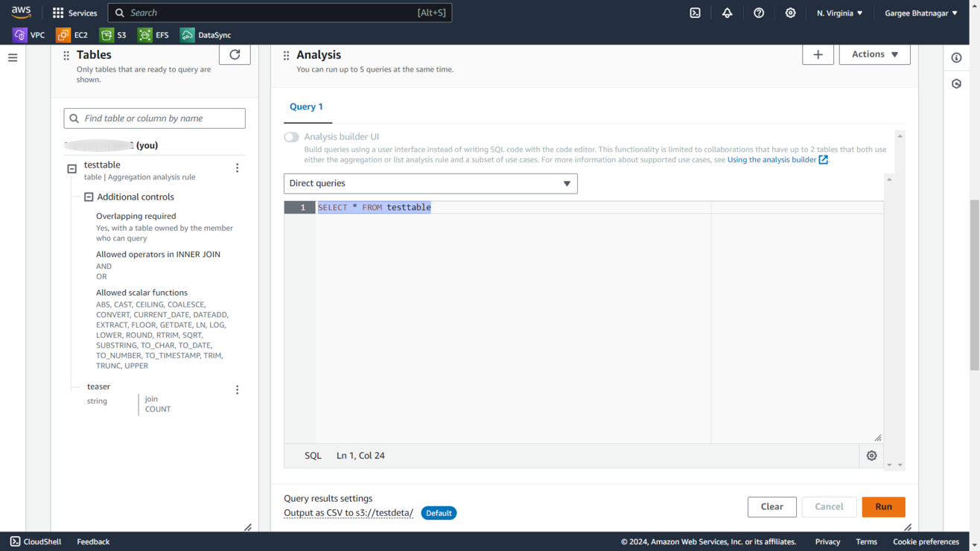The image size is (980, 551).
Task: Click the Run button
Action: click(883, 507)
